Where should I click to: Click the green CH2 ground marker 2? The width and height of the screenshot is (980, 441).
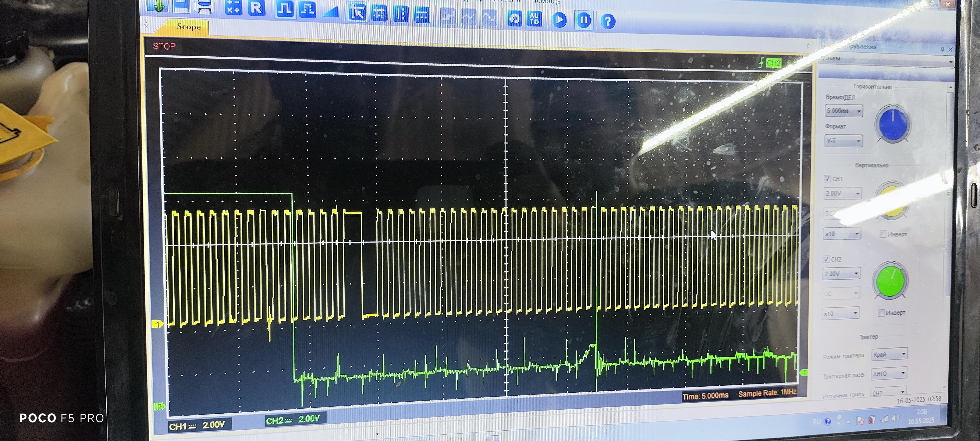click(x=159, y=406)
